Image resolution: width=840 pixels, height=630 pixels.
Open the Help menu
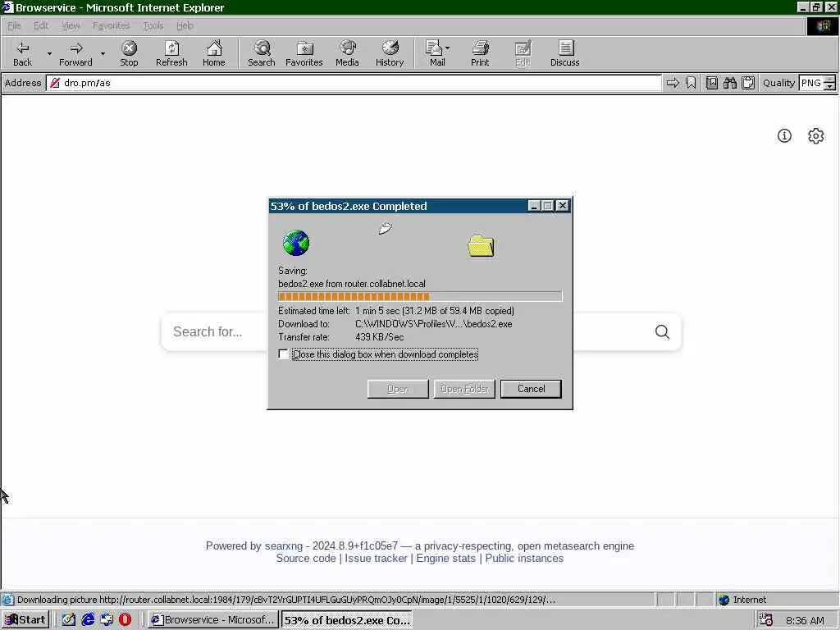[185, 25]
